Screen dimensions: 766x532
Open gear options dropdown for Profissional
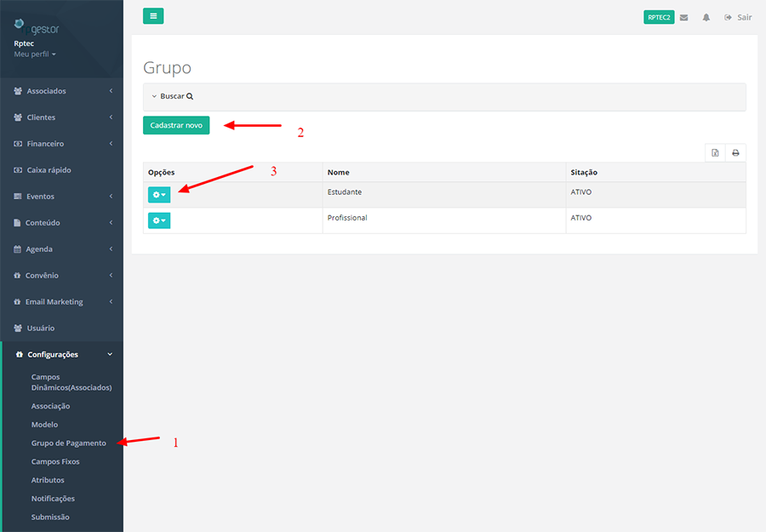click(159, 220)
